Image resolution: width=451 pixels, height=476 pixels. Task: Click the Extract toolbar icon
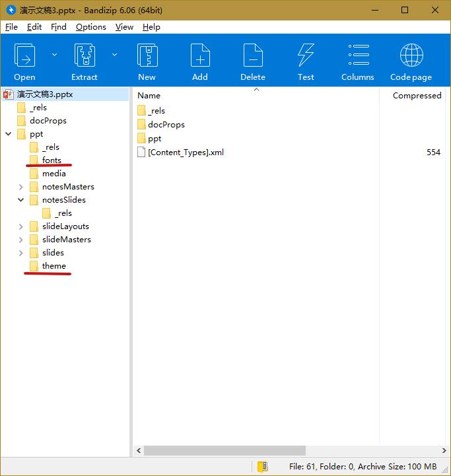pos(85,56)
